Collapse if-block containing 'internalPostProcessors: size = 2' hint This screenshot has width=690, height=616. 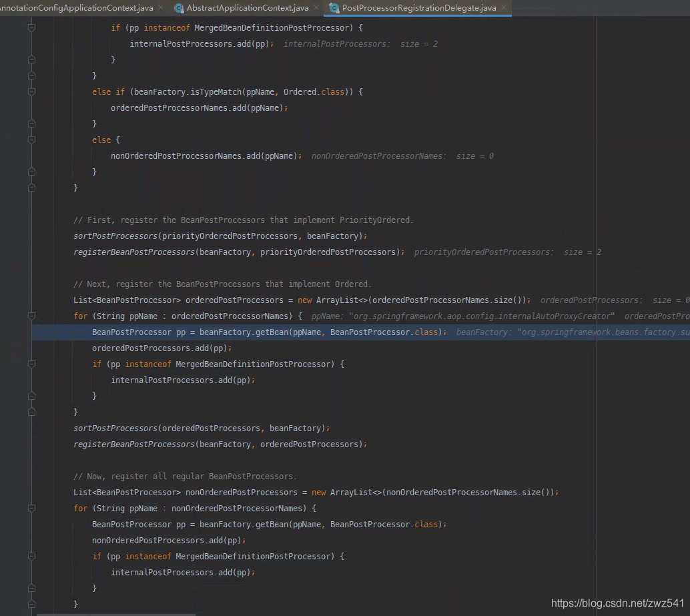pos(31,27)
